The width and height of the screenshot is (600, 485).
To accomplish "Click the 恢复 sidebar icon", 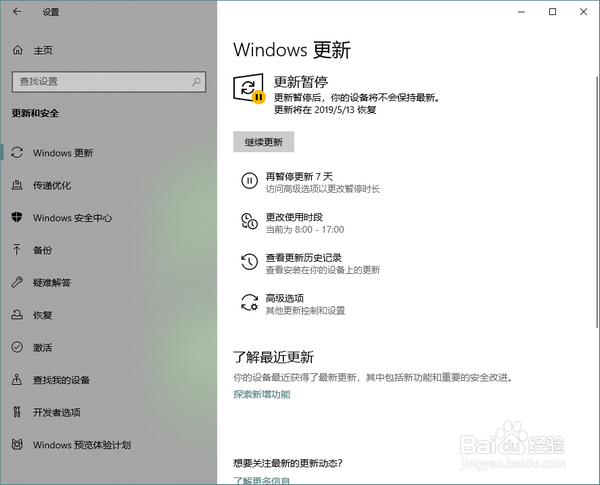I will [x=17, y=315].
